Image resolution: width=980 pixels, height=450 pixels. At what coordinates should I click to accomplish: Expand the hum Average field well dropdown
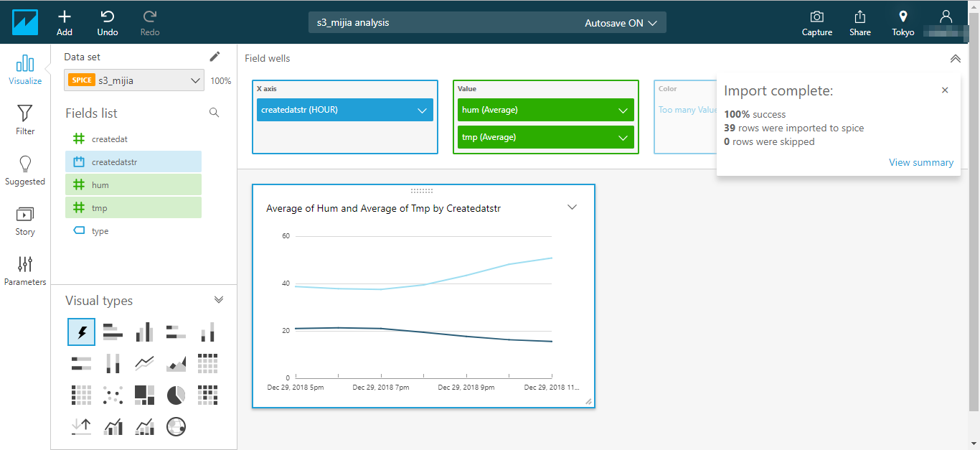click(x=624, y=110)
